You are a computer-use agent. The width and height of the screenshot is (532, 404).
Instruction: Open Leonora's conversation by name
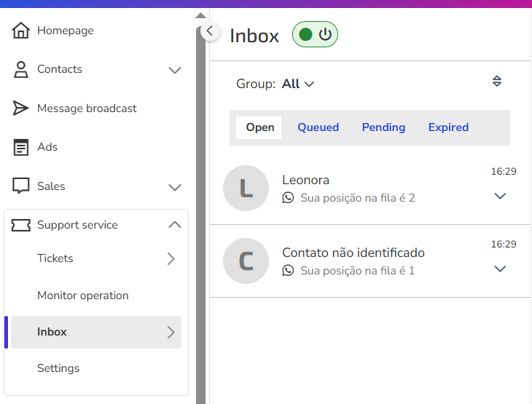click(x=305, y=180)
